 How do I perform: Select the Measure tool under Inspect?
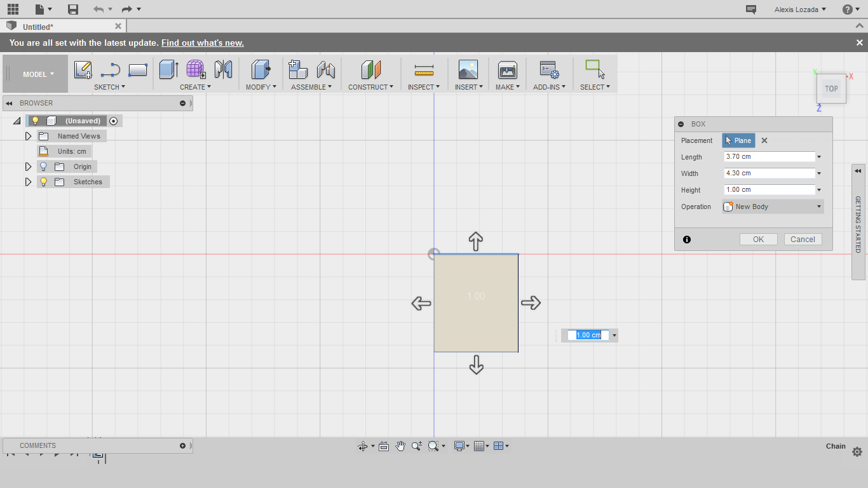point(423,69)
